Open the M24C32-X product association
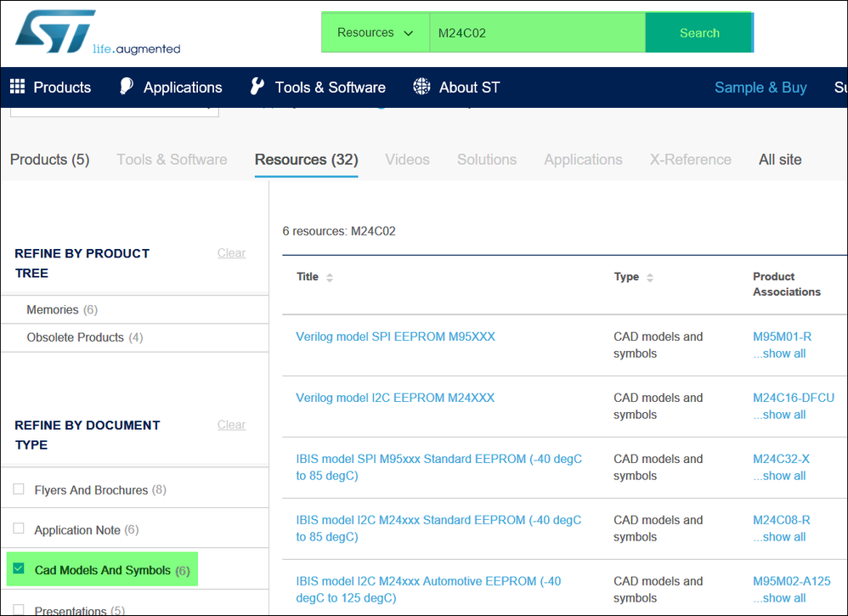Screen dimensions: 848x616 pos(781,459)
